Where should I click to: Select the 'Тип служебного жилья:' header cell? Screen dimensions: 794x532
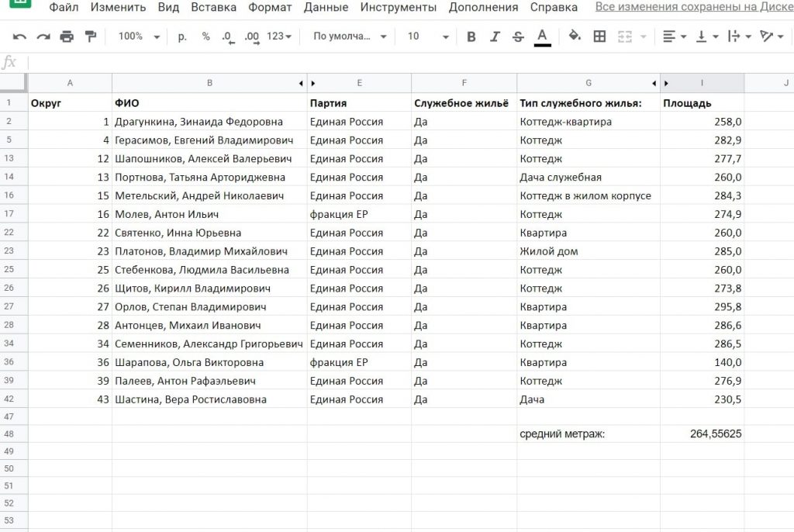(x=589, y=103)
